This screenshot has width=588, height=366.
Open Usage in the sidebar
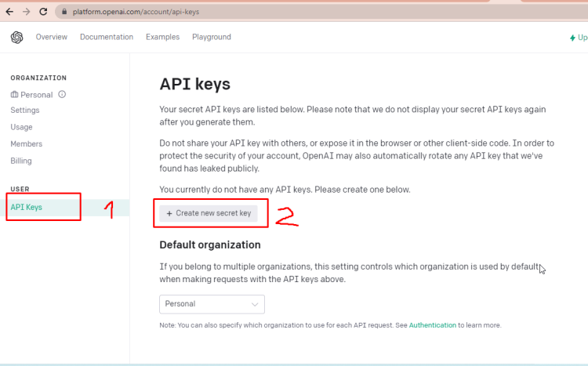point(22,127)
